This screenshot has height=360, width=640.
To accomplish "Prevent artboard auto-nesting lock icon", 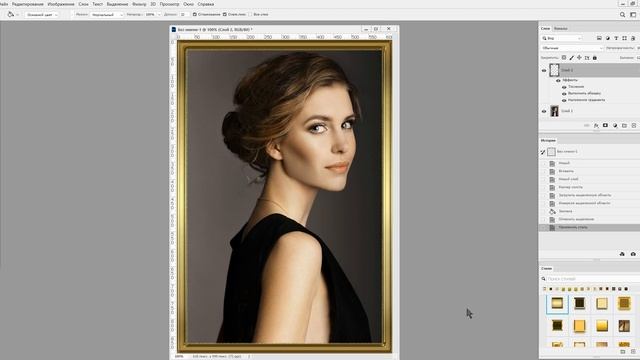I will (x=587, y=58).
